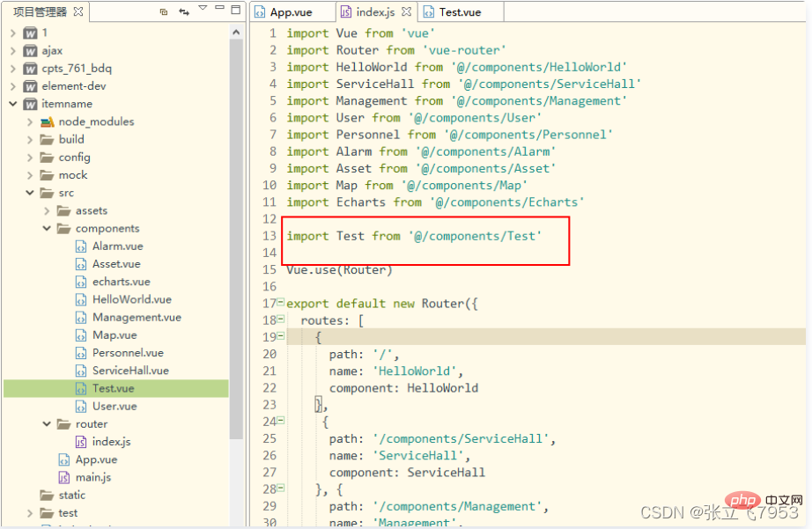Image resolution: width=812 pixels, height=529 pixels.
Task: Select Management.vue in the tree
Action: click(x=137, y=317)
